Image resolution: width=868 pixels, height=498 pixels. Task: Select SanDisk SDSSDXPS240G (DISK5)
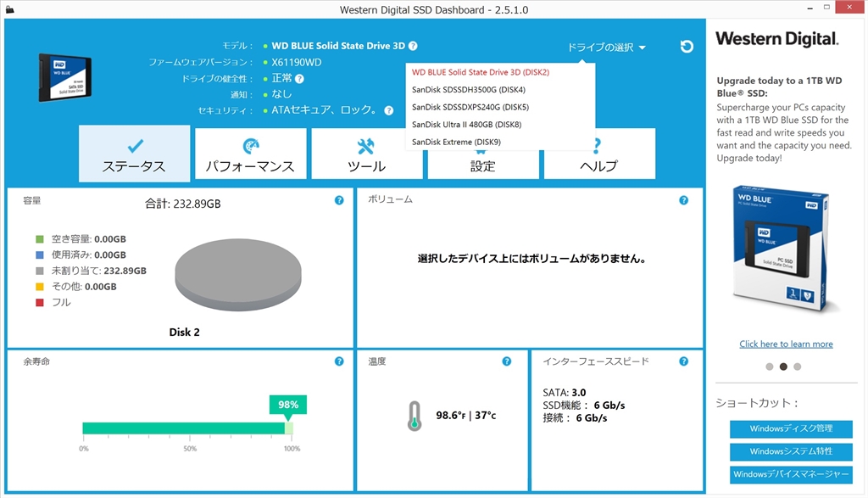coord(470,107)
